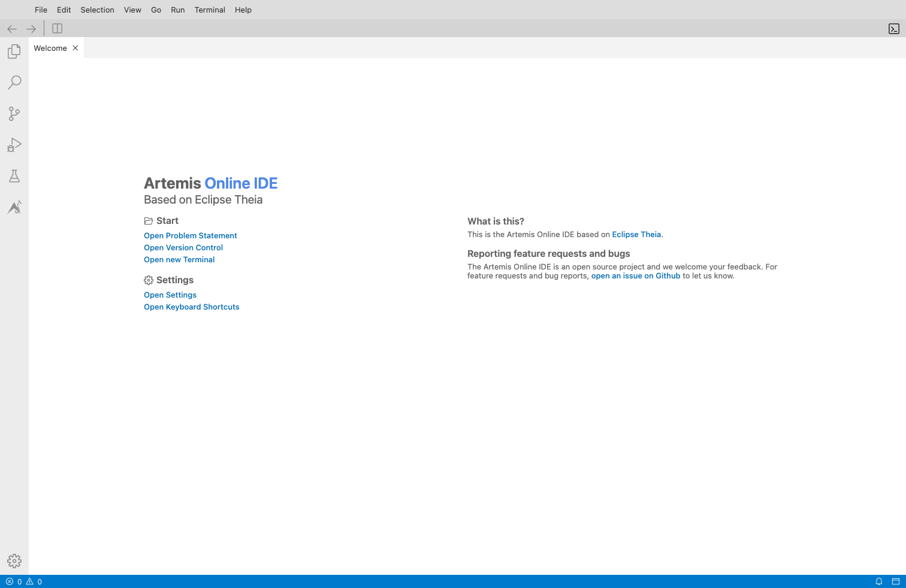Open the File menu
906x588 pixels.
pyautogui.click(x=41, y=10)
